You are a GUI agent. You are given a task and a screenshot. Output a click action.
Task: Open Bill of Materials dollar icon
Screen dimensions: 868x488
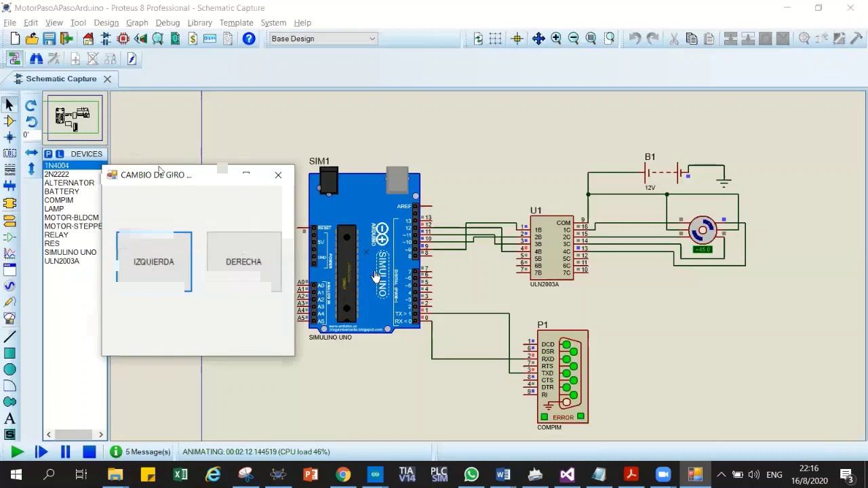[193, 39]
